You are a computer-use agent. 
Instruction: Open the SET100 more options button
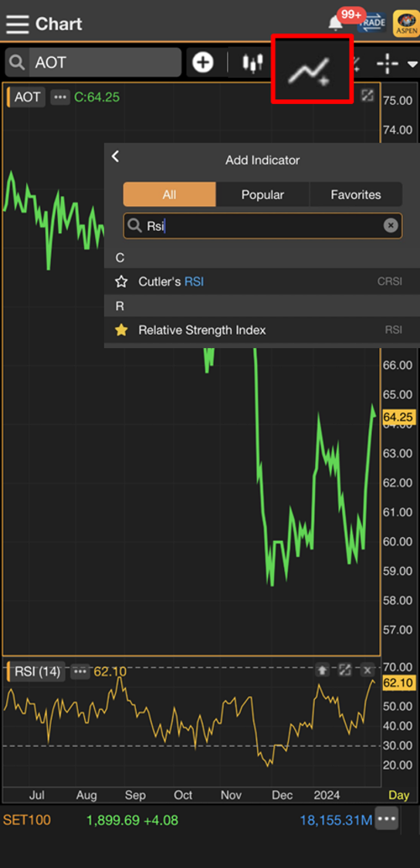point(387,819)
